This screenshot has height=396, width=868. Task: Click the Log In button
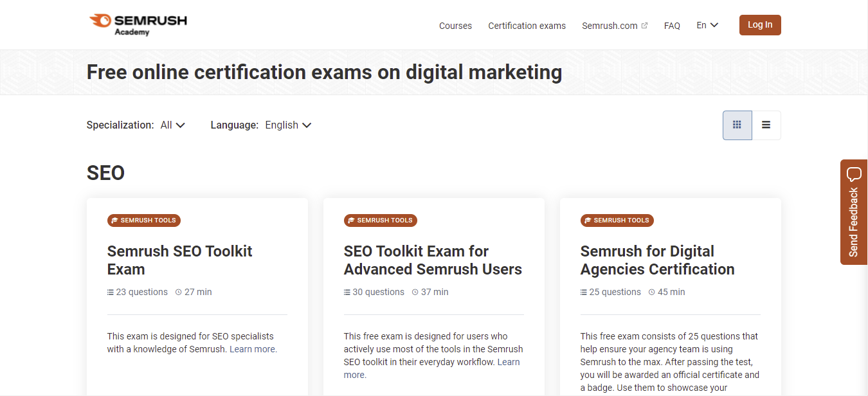click(760, 25)
